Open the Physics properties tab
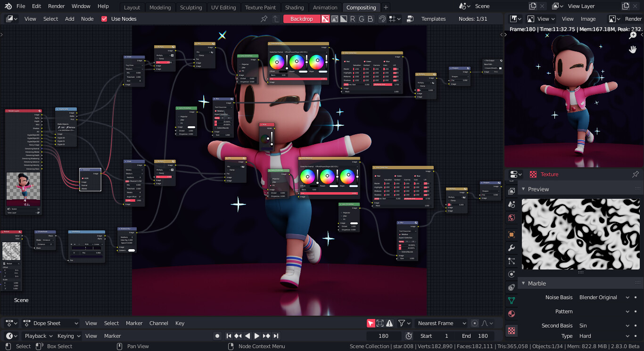Viewport: 644px width, 351px height. point(512,274)
